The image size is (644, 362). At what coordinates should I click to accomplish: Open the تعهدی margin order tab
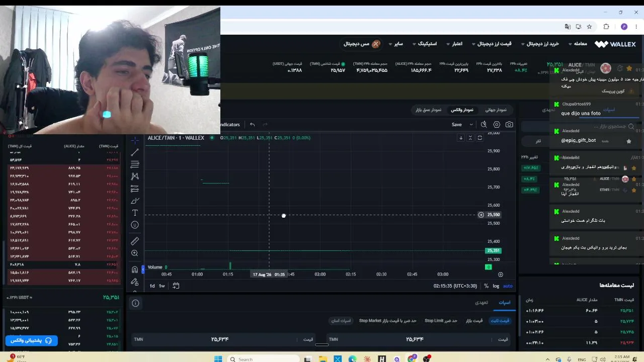481,302
